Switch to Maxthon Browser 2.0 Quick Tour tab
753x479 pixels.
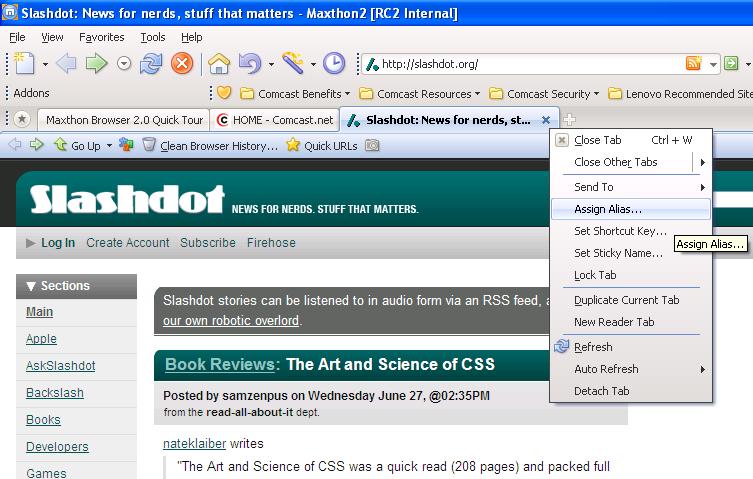(123, 120)
